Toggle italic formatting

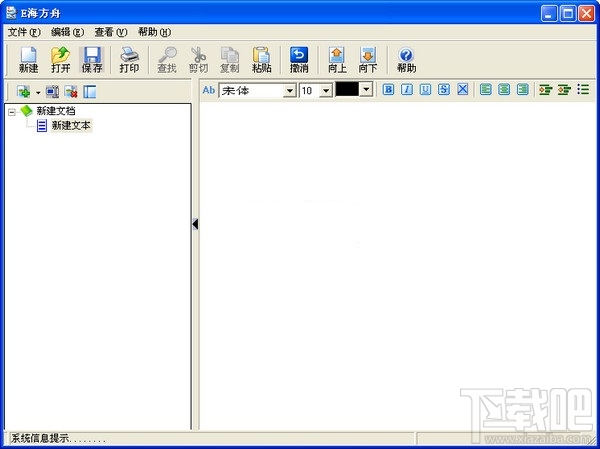tap(407, 90)
